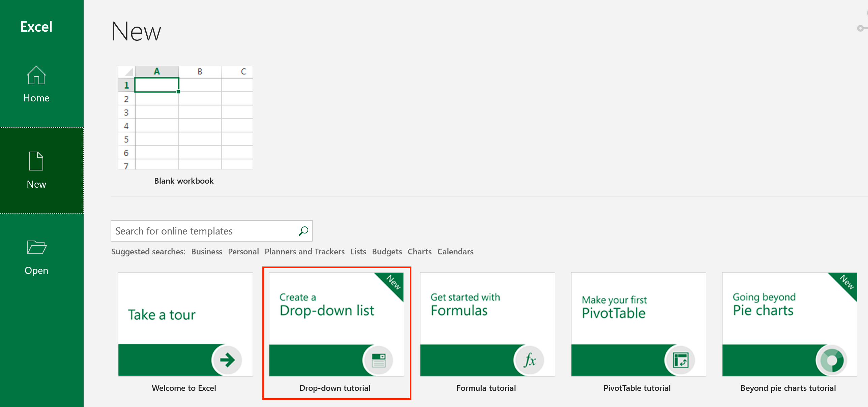Image resolution: width=868 pixels, height=407 pixels.
Task: Click the Blank workbook label
Action: pos(184,181)
